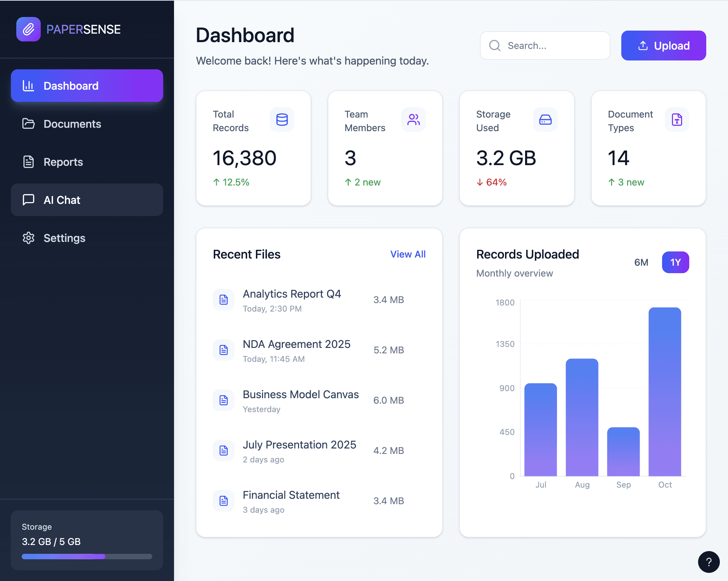Switch chart range to 6M
Image resolution: width=728 pixels, height=581 pixels.
pos(641,262)
